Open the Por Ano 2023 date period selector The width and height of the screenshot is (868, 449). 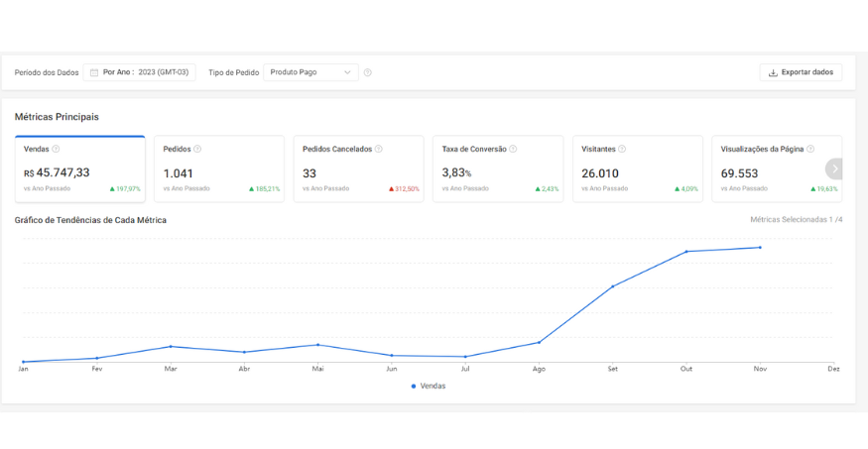coord(140,72)
